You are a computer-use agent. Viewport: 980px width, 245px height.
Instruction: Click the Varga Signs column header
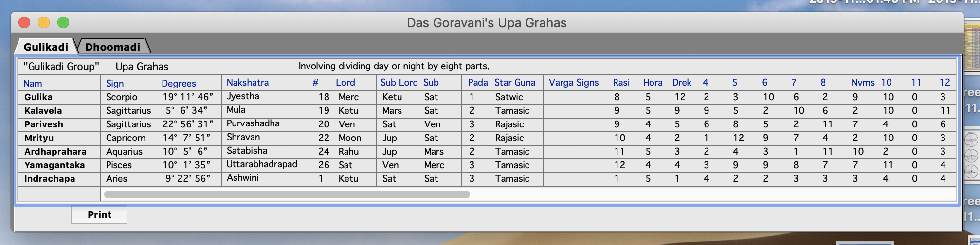point(573,83)
